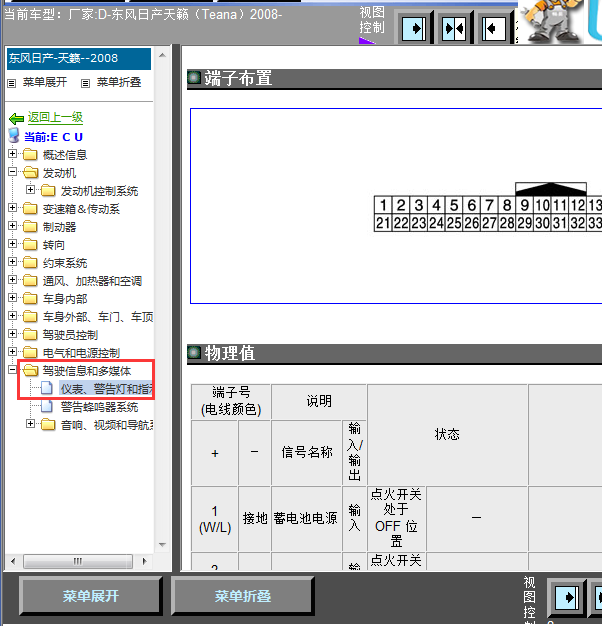
Task: Expand the 变速箱&传动系 node
Action: (x=12, y=208)
